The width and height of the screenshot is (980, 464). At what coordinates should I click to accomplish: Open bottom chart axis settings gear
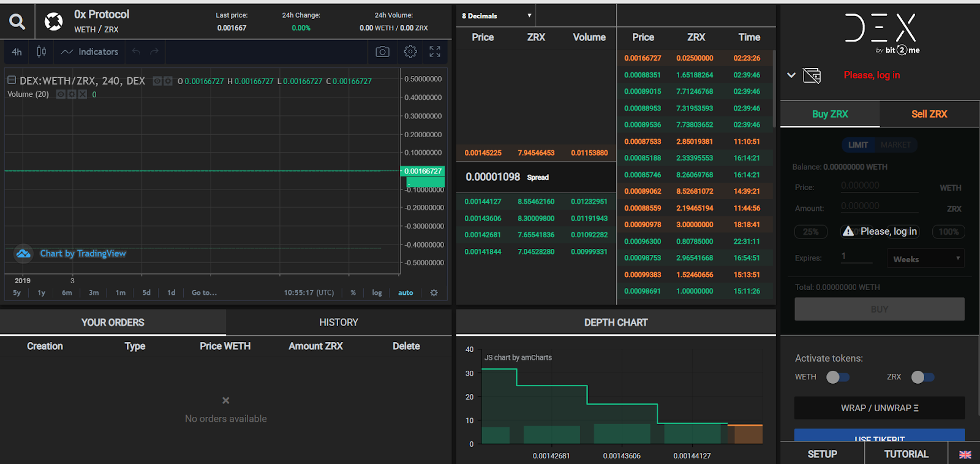tap(434, 293)
